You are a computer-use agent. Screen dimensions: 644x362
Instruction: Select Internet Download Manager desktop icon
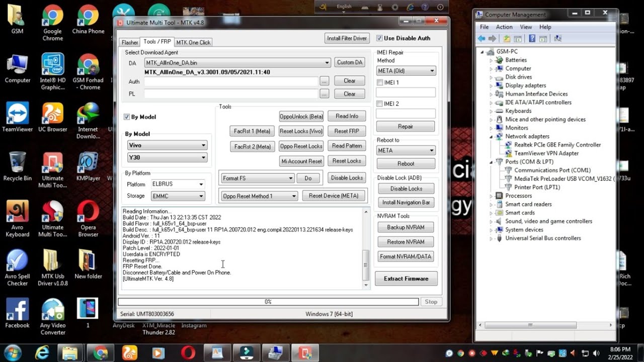point(88,121)
